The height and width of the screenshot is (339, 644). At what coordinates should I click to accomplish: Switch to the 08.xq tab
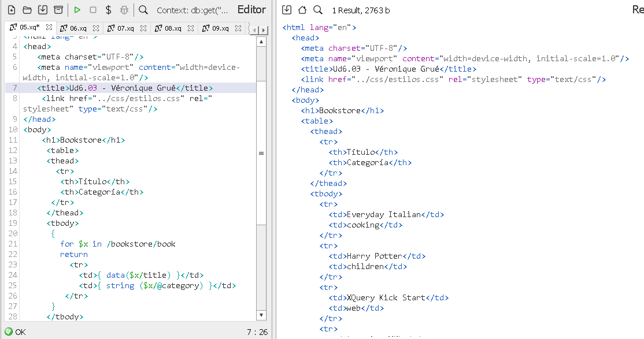(172, 28)
